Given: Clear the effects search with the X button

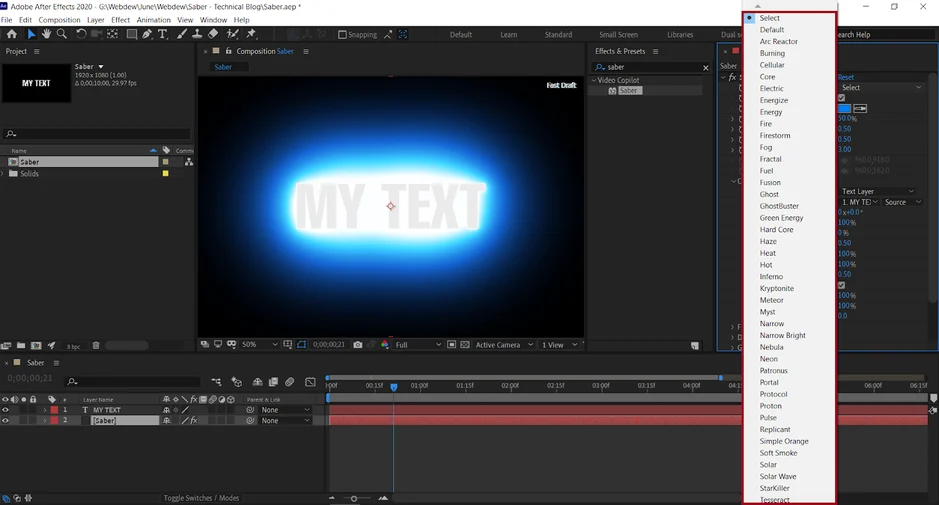Looking at the screenshot, I should click(705, 68).
